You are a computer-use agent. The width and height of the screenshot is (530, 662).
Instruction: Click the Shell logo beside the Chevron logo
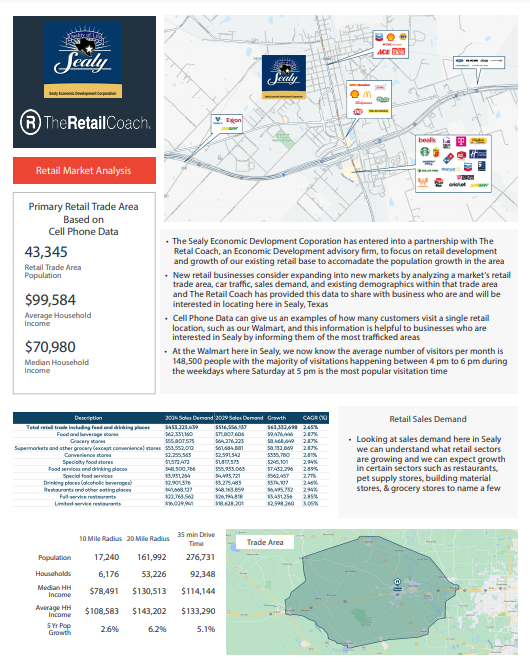(391, 37)
